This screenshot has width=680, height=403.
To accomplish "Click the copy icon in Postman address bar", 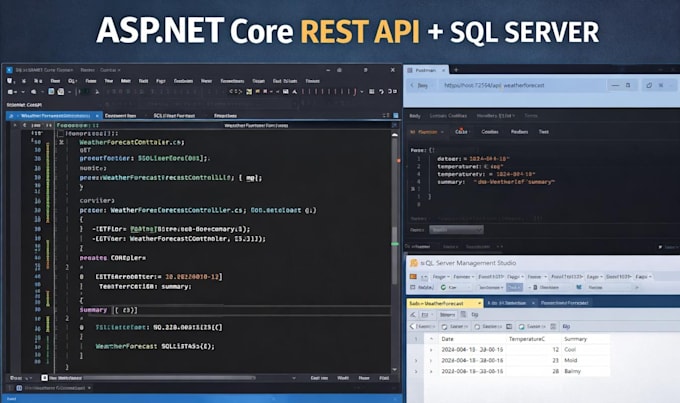I will pyautogui.click(x=649, y=85).
